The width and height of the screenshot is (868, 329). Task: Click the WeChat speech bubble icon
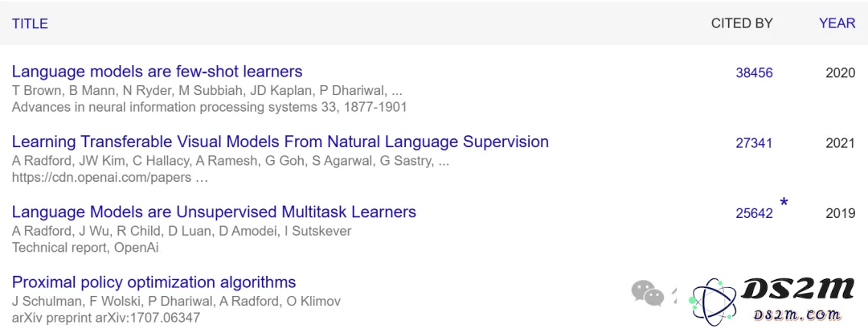[647, 293]
